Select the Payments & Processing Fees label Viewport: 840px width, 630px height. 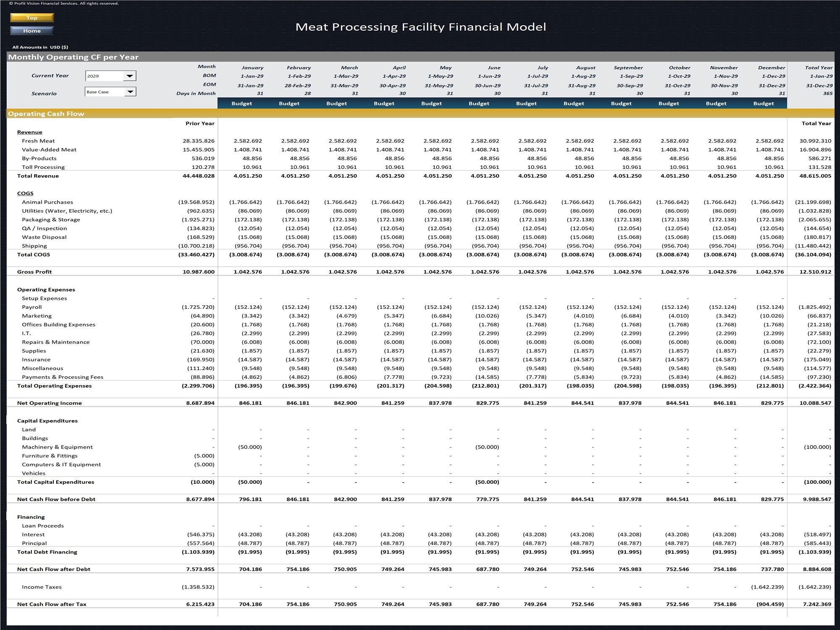coord(63,377)
